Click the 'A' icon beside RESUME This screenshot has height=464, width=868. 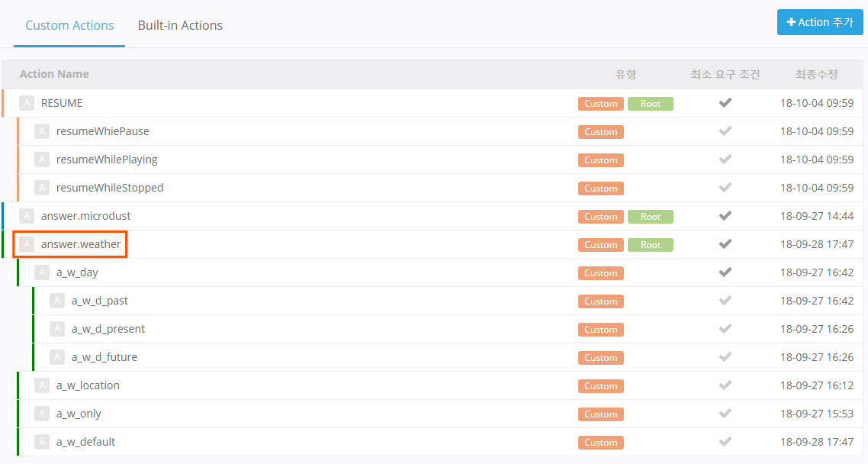point(27,103)
